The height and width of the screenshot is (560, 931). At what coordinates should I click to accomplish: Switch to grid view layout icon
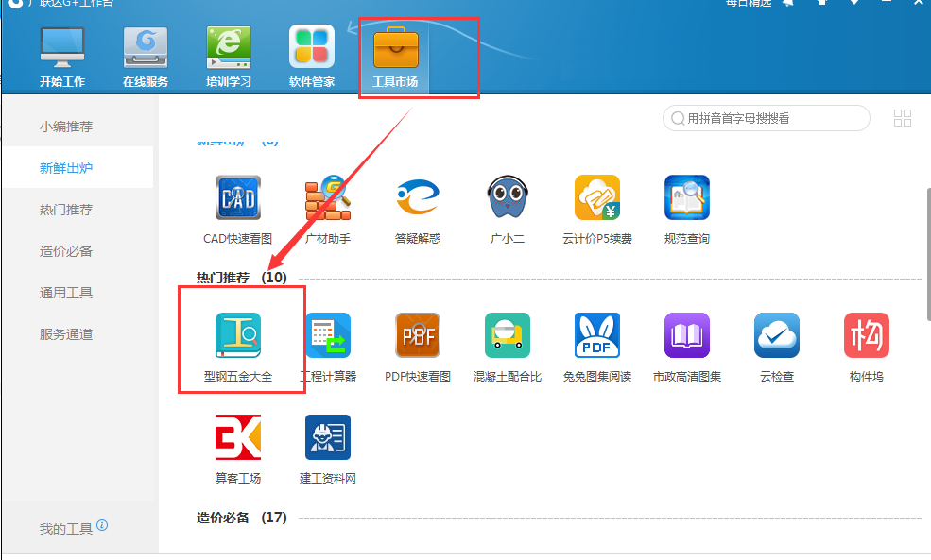pyautogui.click(x=903, y=118)
